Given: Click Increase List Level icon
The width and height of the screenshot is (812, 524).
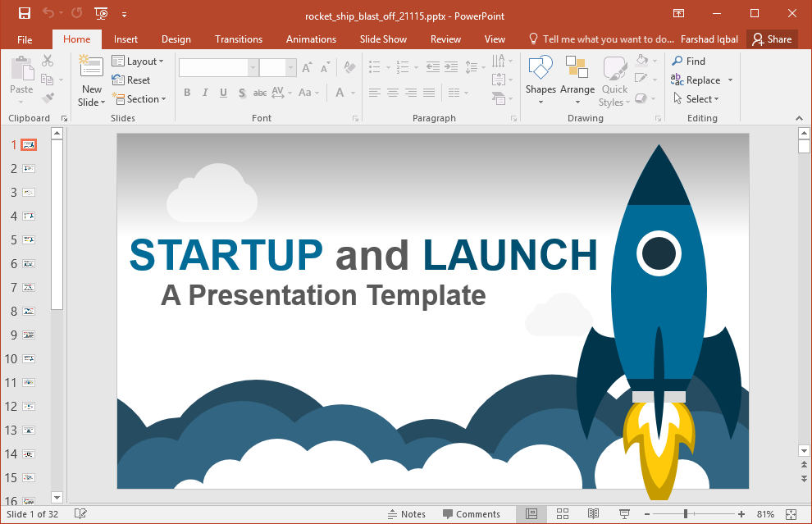Looking at the screenshot, I should pyautogui.click(x=451, y=66).
